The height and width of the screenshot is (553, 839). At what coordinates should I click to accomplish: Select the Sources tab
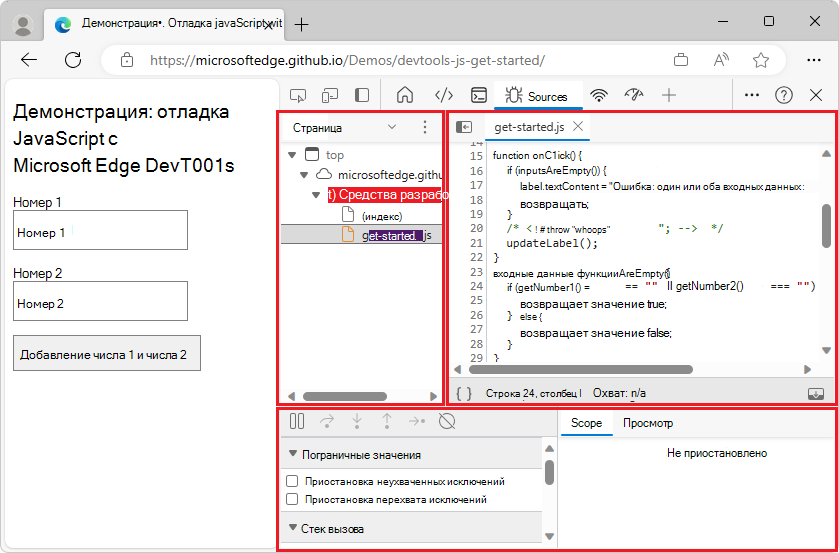(537, 96)
